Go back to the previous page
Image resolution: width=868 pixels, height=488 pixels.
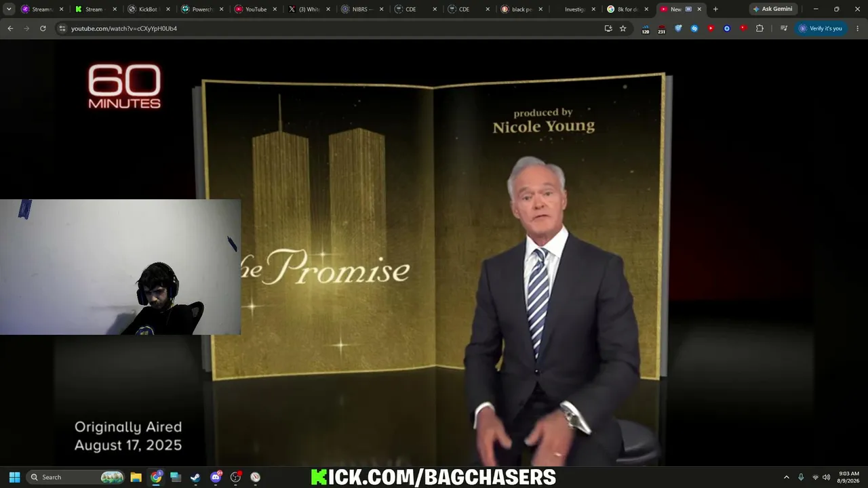coord(10,28)
